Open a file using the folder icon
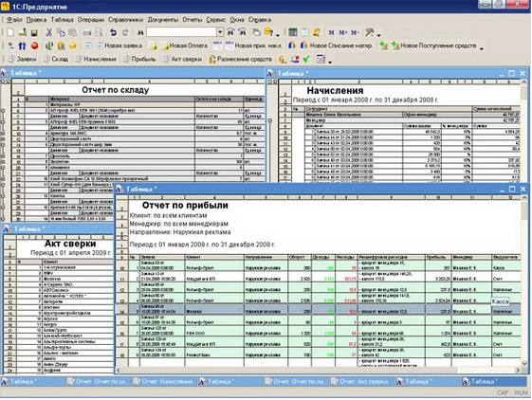This screenshot has height=400, width=532. [x=23, y=32]
